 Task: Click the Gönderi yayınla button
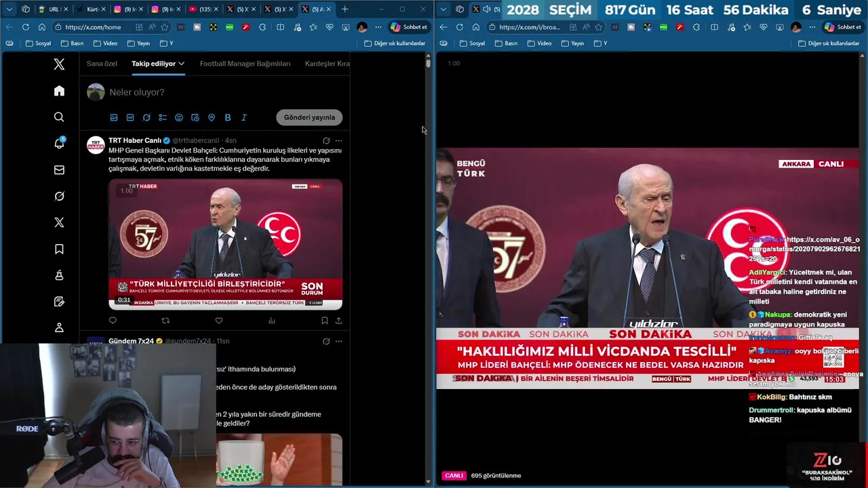pos(309,117)
